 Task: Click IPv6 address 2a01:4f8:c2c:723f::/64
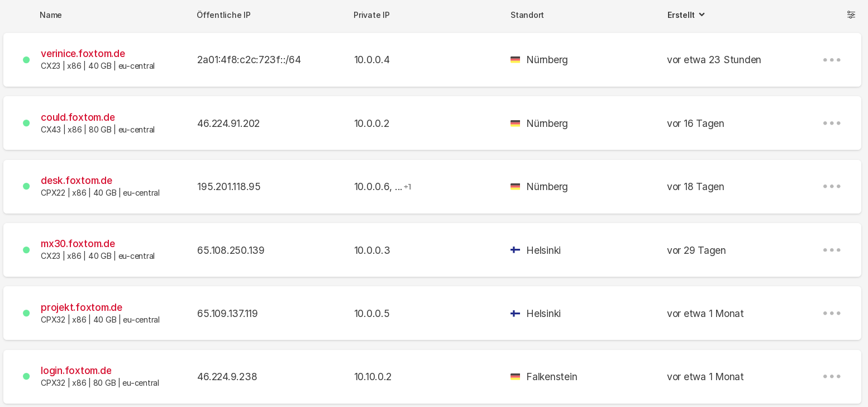(x=249, y=60)
